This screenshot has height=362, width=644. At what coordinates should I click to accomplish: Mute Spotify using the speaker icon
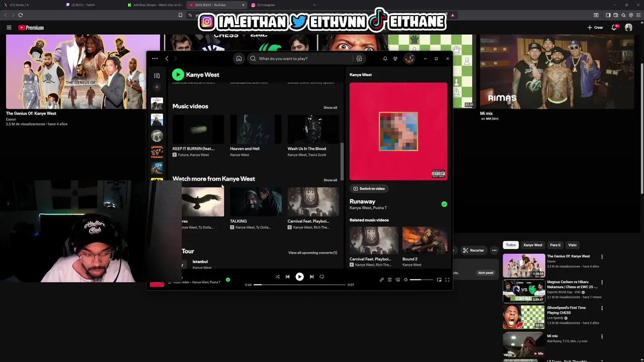pyautogui.click(x=406, y=280)
